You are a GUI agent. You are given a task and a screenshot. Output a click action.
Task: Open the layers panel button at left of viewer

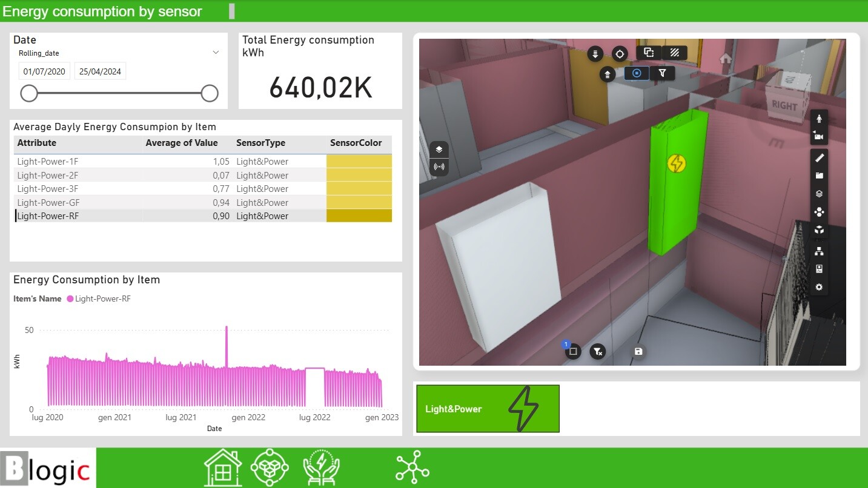tap(439, 150)
